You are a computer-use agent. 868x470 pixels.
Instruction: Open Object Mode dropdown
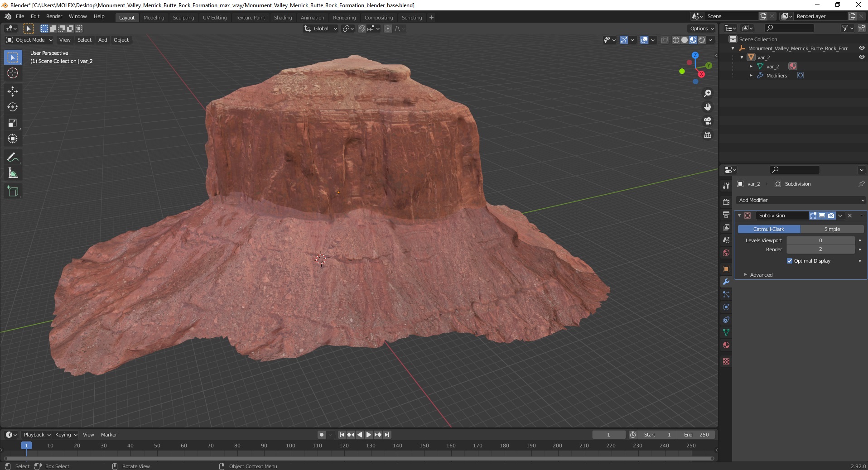pos(30,40)
